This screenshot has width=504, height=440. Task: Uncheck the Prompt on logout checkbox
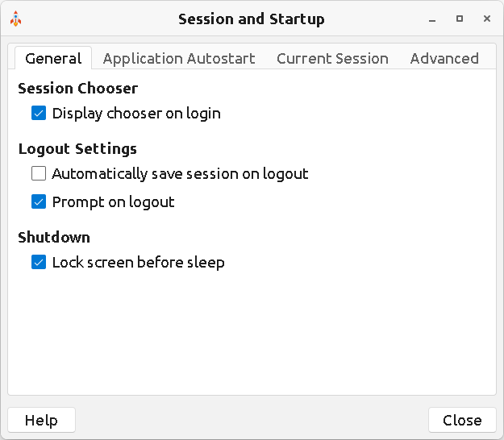coord(39,201)
